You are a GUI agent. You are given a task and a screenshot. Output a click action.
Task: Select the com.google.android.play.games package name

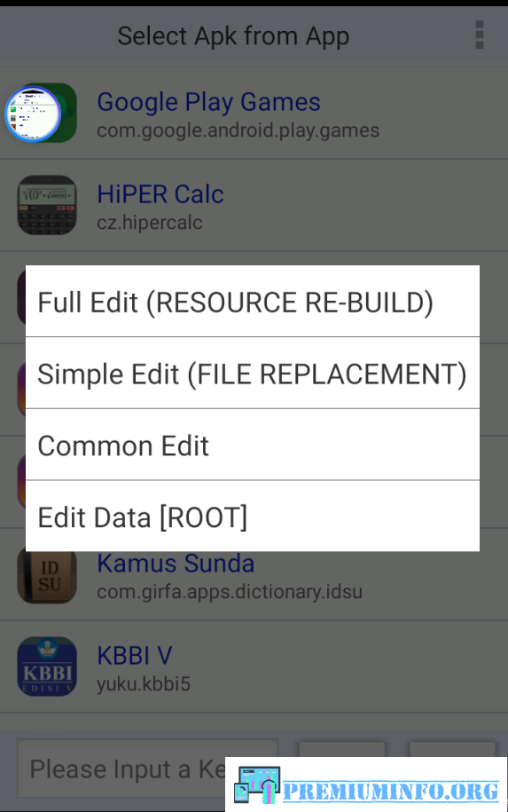point(238,130)
